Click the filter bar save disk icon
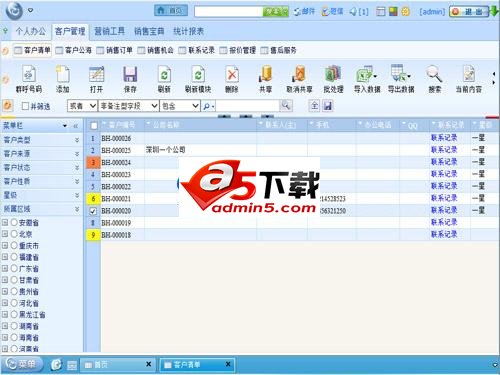This screenshot has height=375, width=500. [x=328, y=106]
